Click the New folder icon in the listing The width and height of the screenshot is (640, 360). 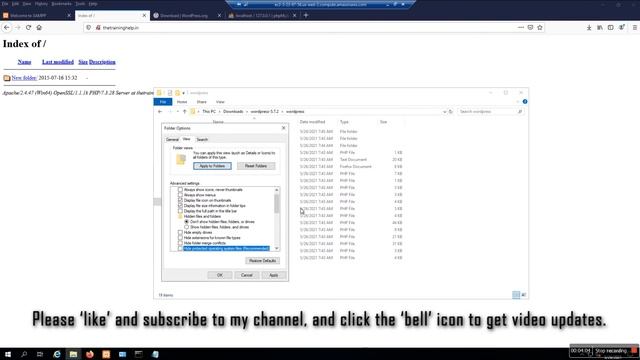pyautogui.click(x=7, y=78)
